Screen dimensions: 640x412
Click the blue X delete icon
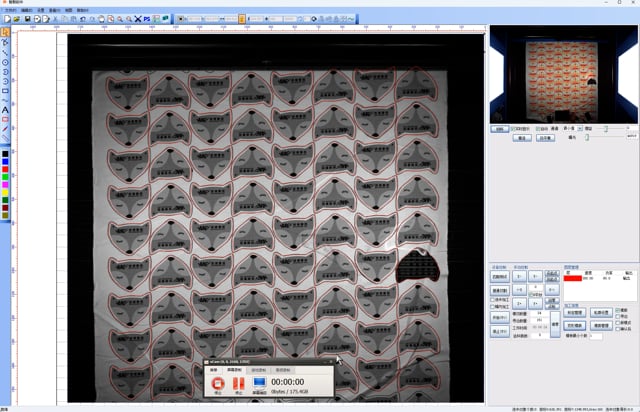click(138, 19)
